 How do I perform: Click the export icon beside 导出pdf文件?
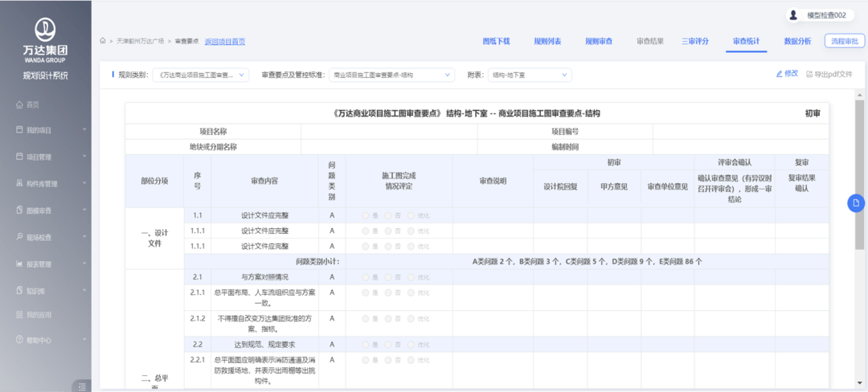[809, 74]
